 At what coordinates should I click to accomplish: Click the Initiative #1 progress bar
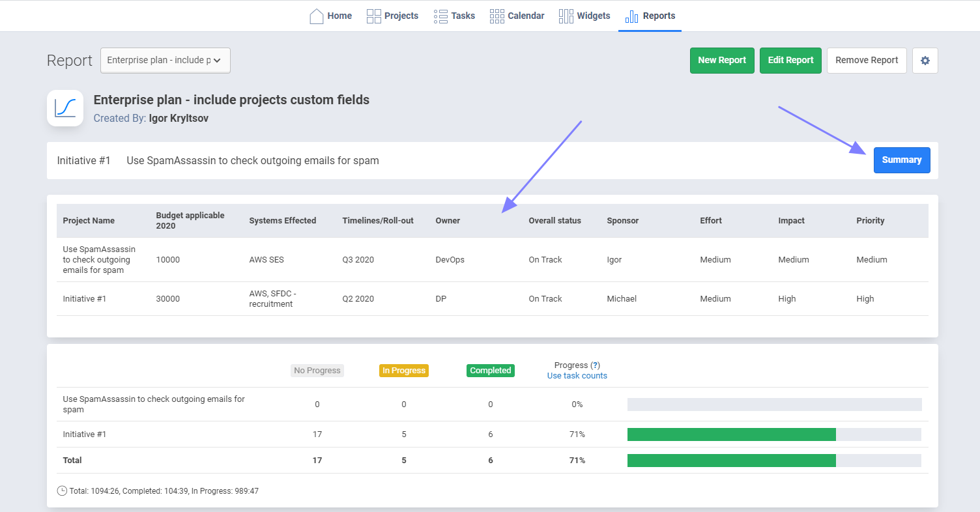pos(773,434)
